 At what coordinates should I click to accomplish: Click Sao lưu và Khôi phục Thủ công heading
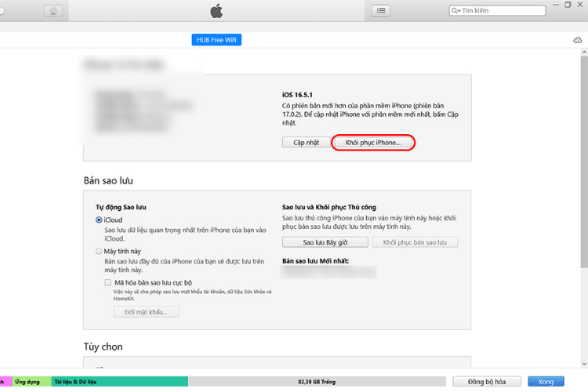coord(328,207)
